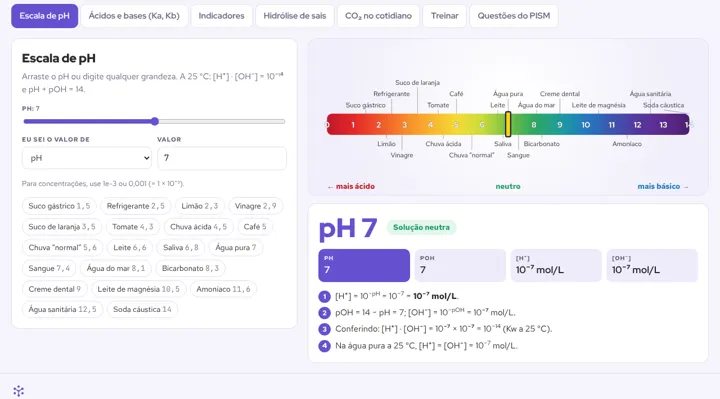Viewport: 720px width, 399px height.
Task: Choose Creme dental 9 preset
Action: pyautogui.click(x=54, y=289)
